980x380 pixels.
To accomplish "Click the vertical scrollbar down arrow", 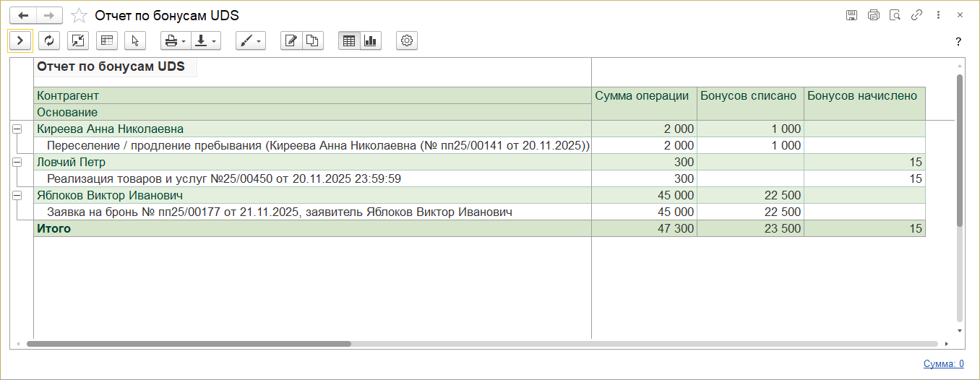I will pos(960,331).
